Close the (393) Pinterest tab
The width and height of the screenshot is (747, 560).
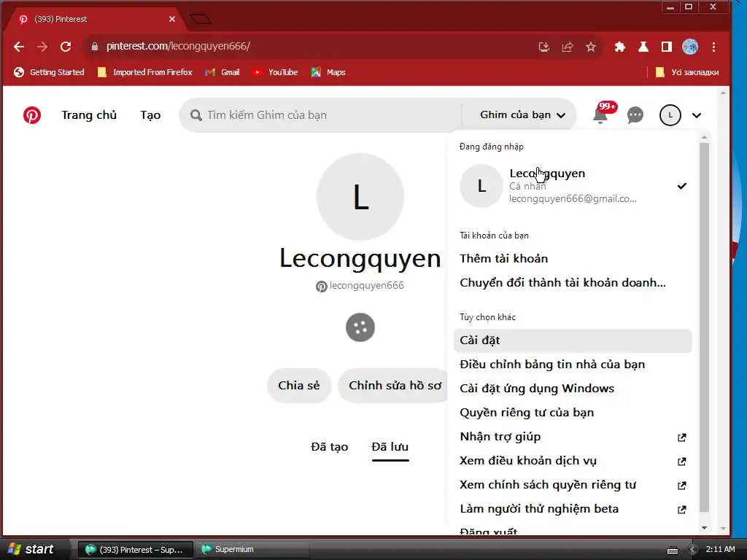pyautogui.click(x=172, y=19)
